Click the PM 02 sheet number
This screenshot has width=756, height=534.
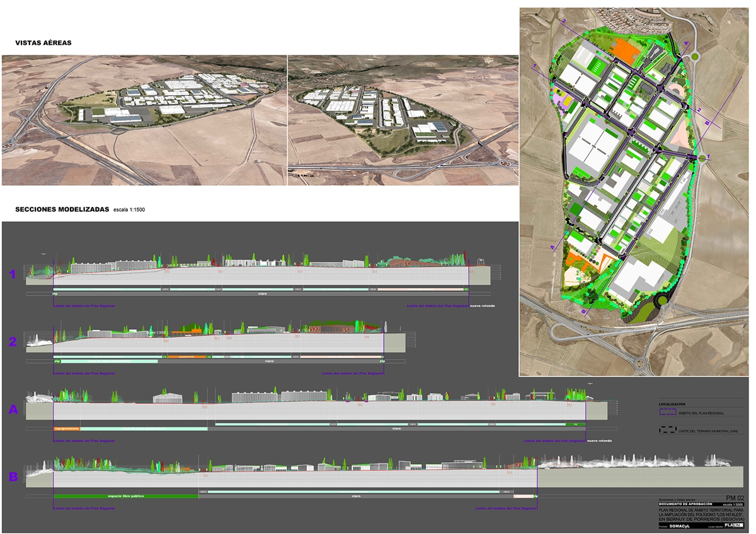(735, 498)
